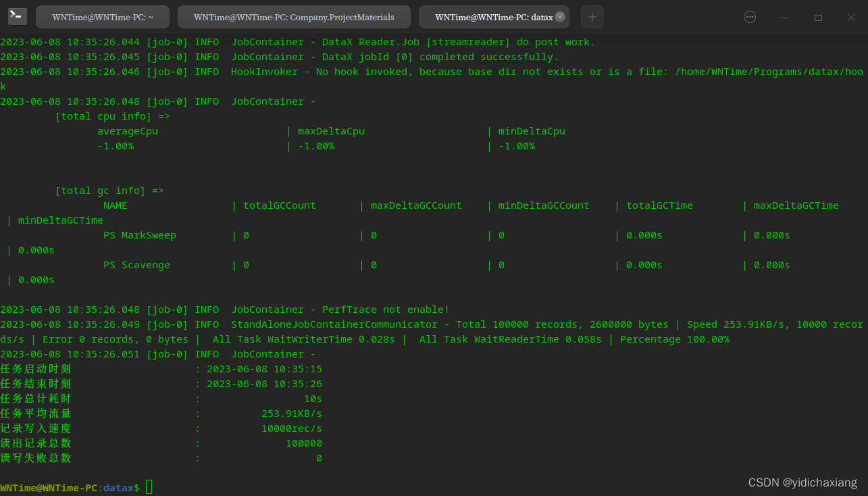This screenshot has height=496, width=868.
Task: Click the '253.91KB/s' average flow value
Action: [x=292, y=414]
